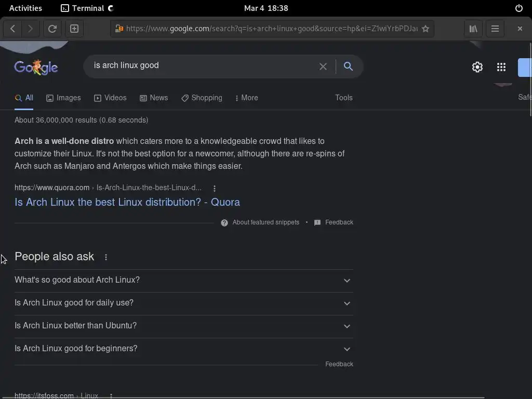Run the search with the magnifier icon
532x399 pixels.
coord(348,66)
